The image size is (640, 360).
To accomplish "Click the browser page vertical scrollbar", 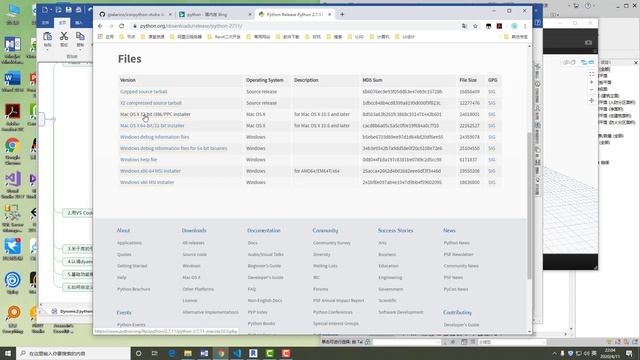I will click(x=530, y=205).
